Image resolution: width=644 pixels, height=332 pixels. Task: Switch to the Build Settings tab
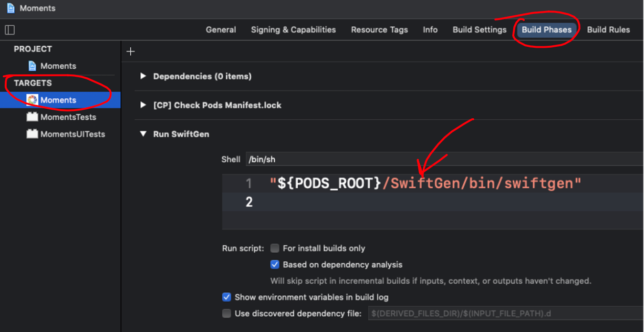pyautogui.click(x=479, y=30)
